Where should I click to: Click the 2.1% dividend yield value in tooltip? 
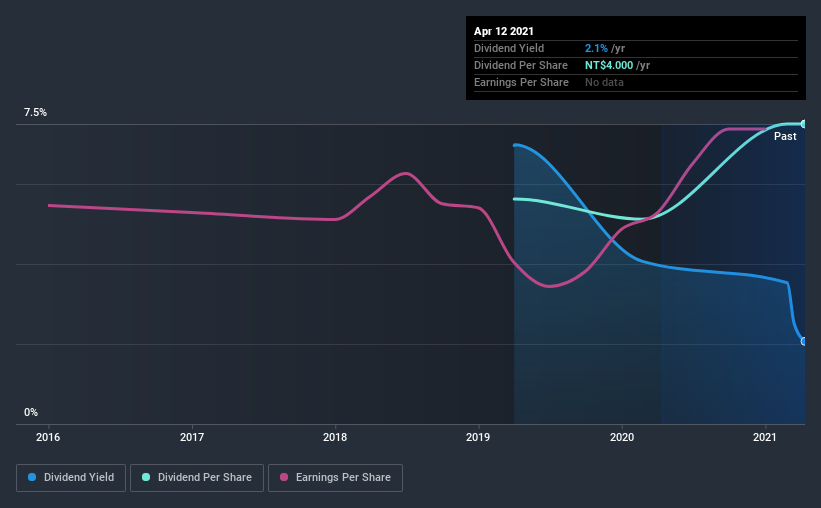coord(596,48)
